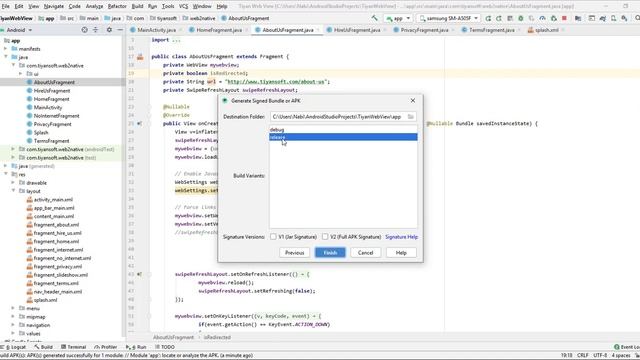Image resolution: width=640 pixels, height=360 pixels.
Task: Click the Run app icon in toolbar
Action: pos(488,18)
